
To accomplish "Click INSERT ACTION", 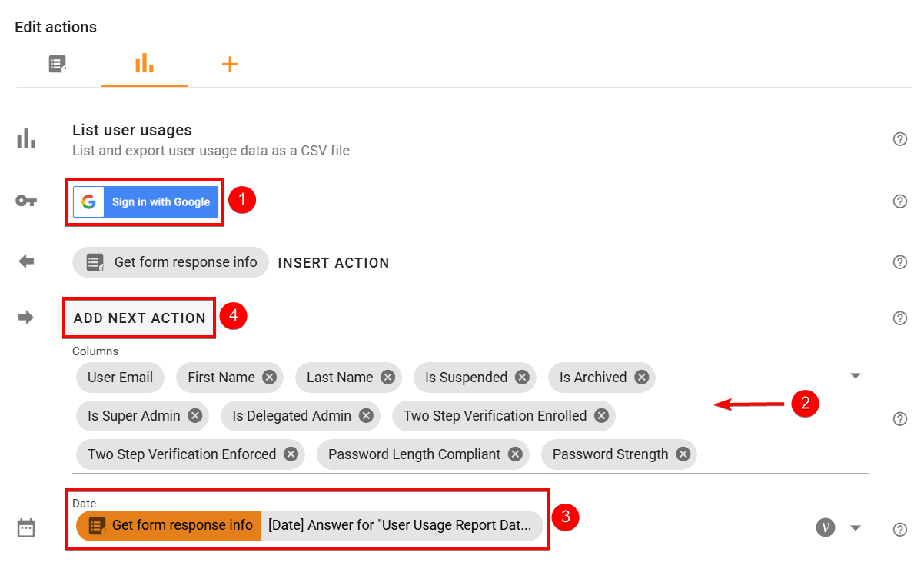I will (x=333, y=262).
